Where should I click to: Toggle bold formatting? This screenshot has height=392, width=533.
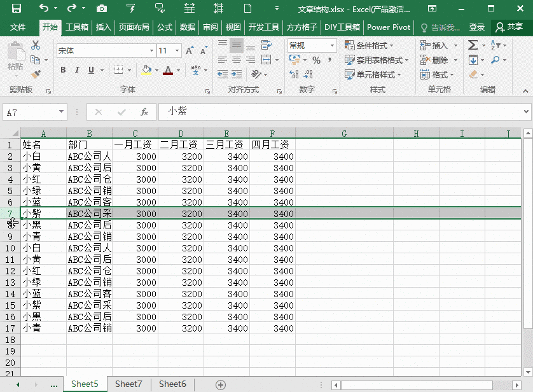coord(63,70)
